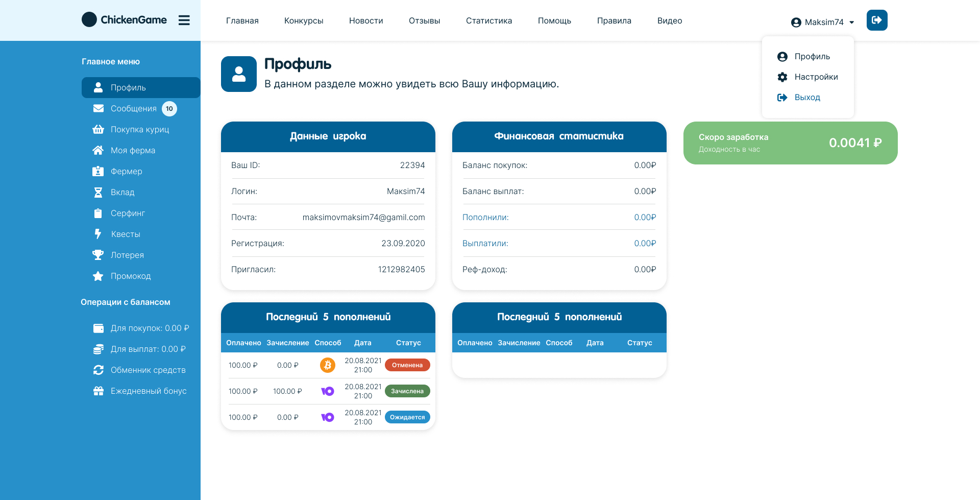
Task: Click the red Отменена status badge
Action: [407, 365]
